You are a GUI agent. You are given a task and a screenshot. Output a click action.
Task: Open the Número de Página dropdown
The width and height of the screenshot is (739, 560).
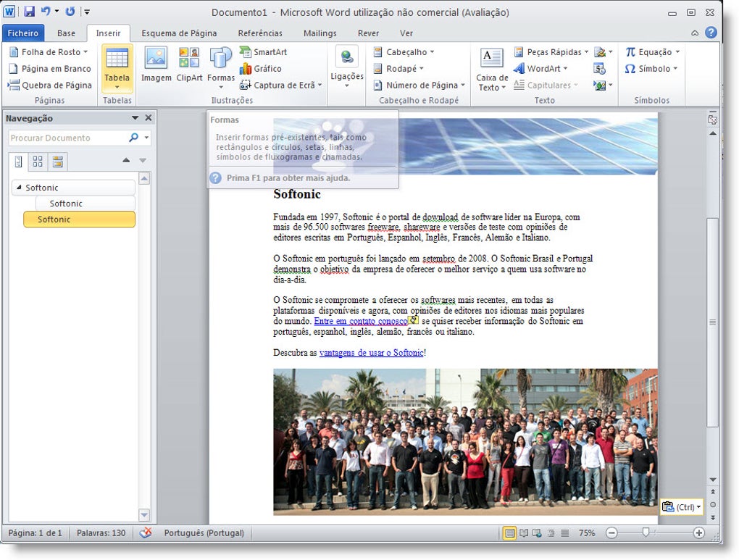pos(420,85)
